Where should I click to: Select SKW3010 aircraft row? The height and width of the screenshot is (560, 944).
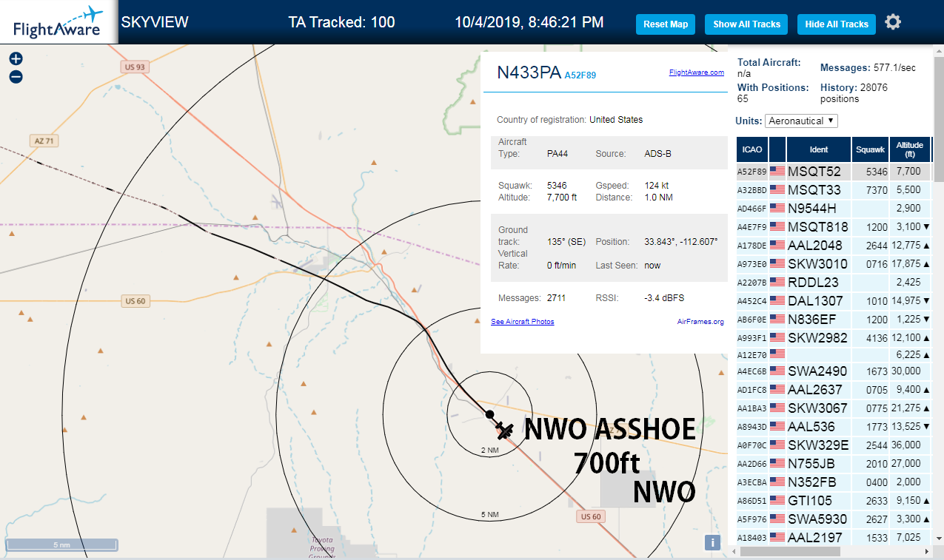834,263
